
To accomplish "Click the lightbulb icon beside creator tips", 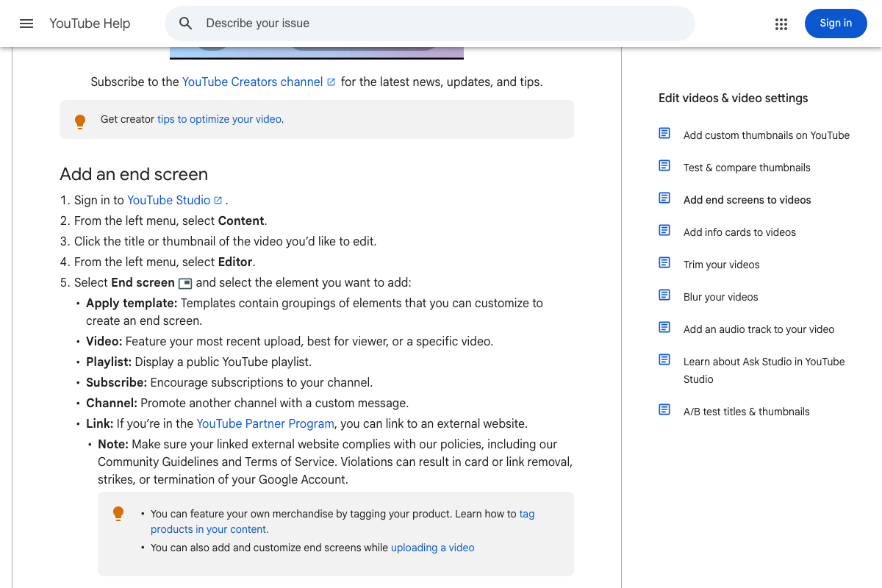I will coord(80,121).
